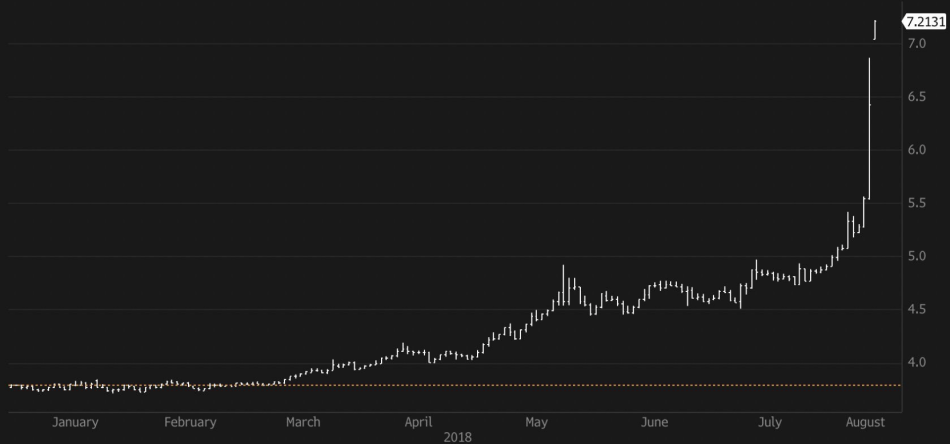Click the 6.0 y-axis value
950x444 pixels.
916,150
